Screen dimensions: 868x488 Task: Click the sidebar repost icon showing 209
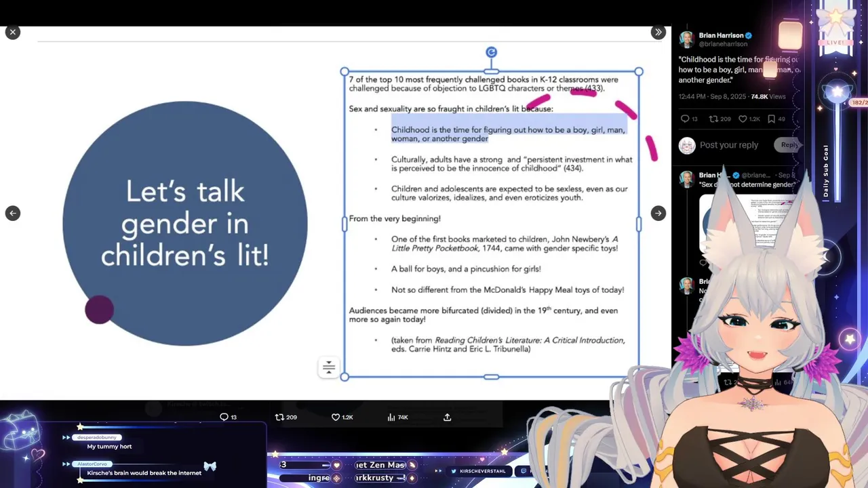tap(713, 119)
